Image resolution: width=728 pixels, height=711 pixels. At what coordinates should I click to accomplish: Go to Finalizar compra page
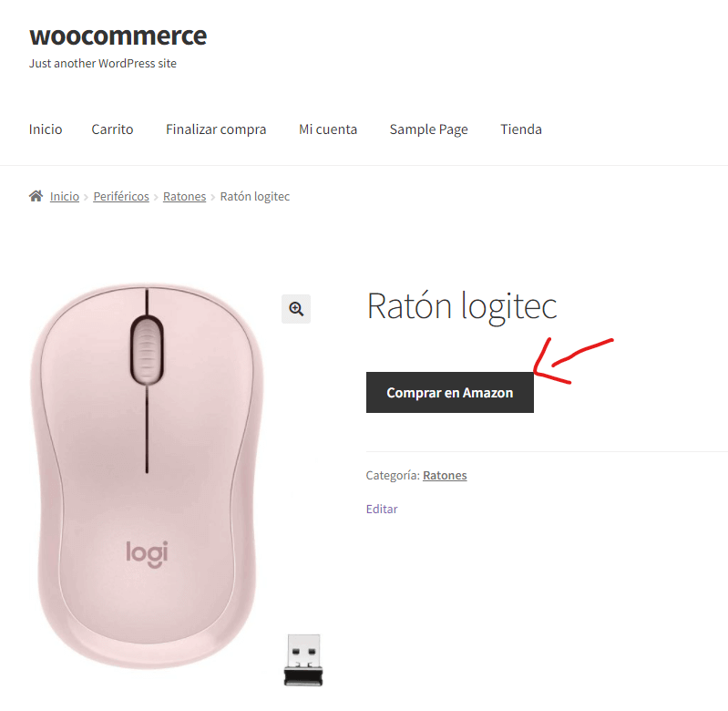(216, 129)
